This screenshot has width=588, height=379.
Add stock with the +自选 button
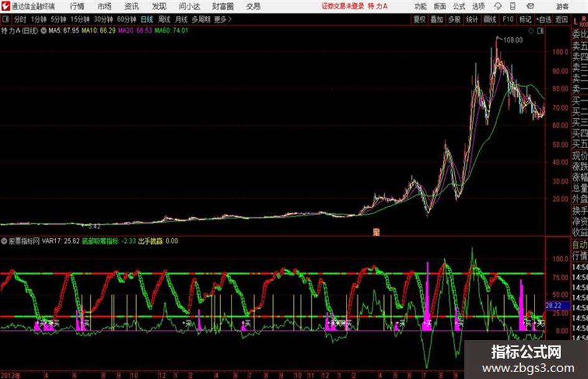[x=544, y=19]
